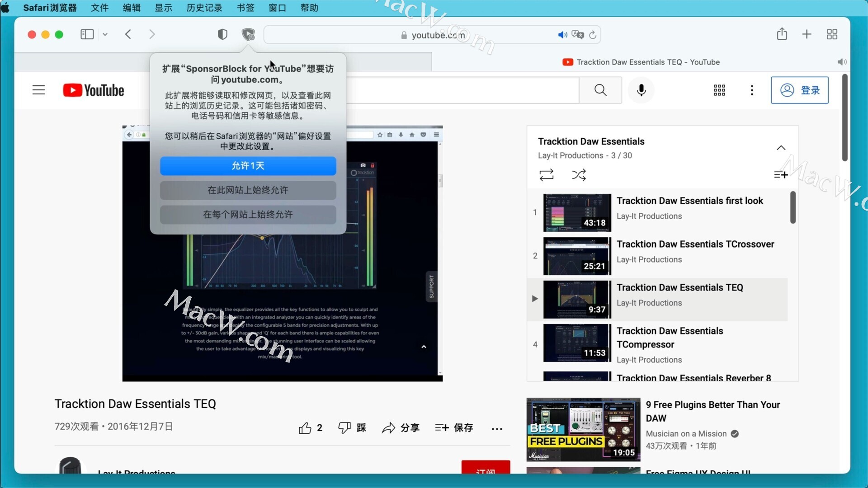Click the 登录 sign-in button
Viewport: 868px width, 488px height.
pyautogui.click(x=800, y=90)
